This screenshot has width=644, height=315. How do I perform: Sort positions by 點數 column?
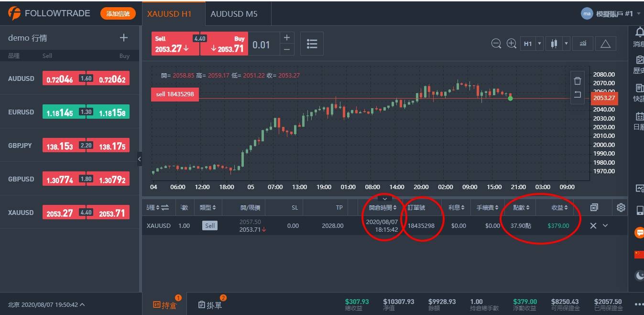tap(522, 208)
